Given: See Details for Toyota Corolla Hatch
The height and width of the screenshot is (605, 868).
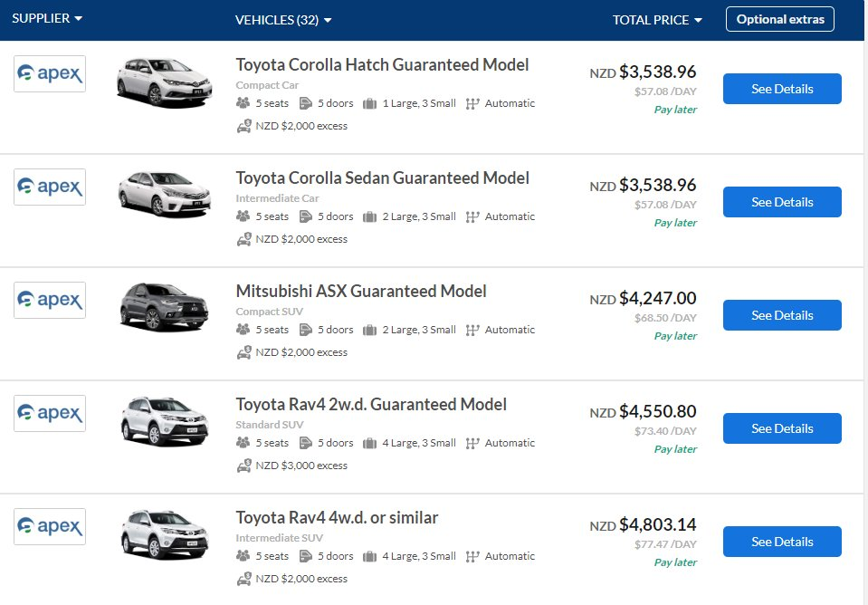Looking at the screenshot, I should [782, 89].
